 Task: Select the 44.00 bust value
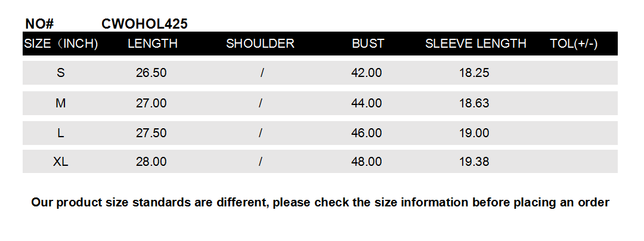[367, 103]
